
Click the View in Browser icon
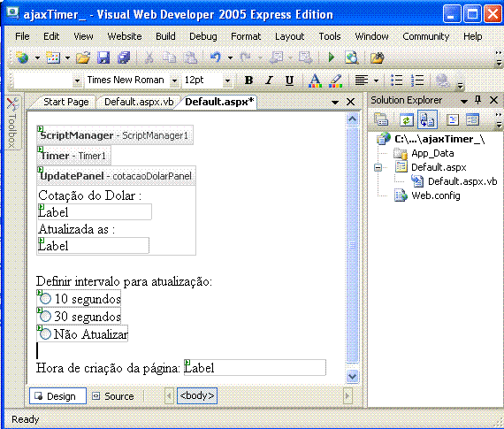coord(351,58)
